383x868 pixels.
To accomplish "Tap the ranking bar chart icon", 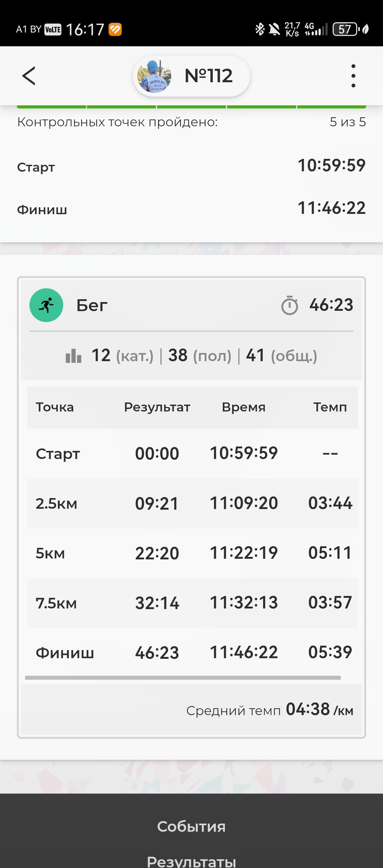I will (x=74, y=356).
